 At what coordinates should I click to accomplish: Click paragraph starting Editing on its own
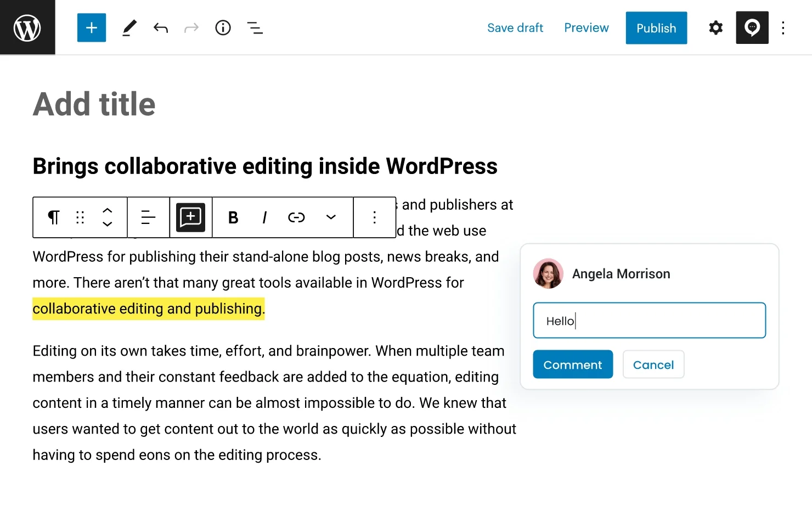(x=274, y=403)
